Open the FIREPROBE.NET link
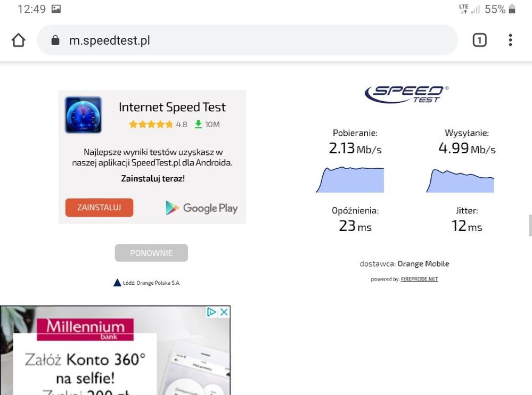This screenshot has width=532, height=395. click(419, 278)
